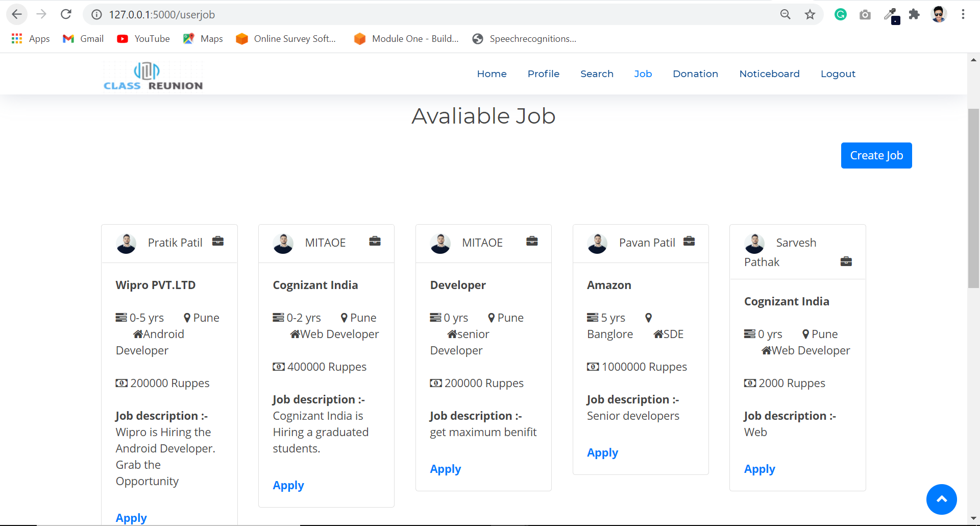This screenshot has width=980, height=526.
Task: Click the scrollbar down arrow
Action: coord(973,519)
